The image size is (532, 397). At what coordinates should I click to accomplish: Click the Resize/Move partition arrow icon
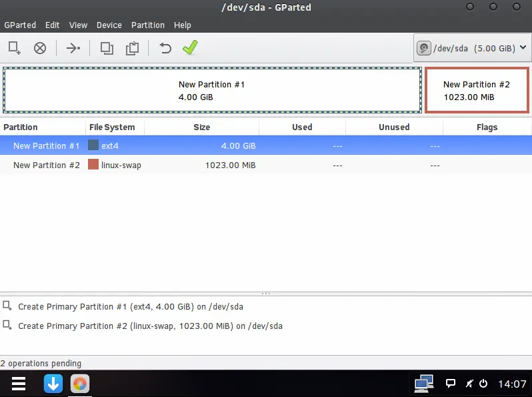tap(73, 48)
